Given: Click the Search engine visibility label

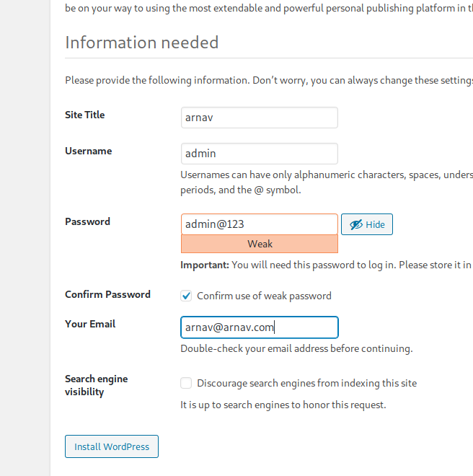Looking at the screenshot, I should (x=96, y=385).
